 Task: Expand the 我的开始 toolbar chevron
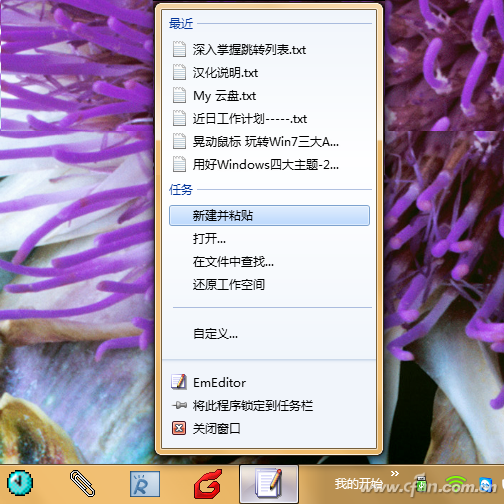(395, 473)
